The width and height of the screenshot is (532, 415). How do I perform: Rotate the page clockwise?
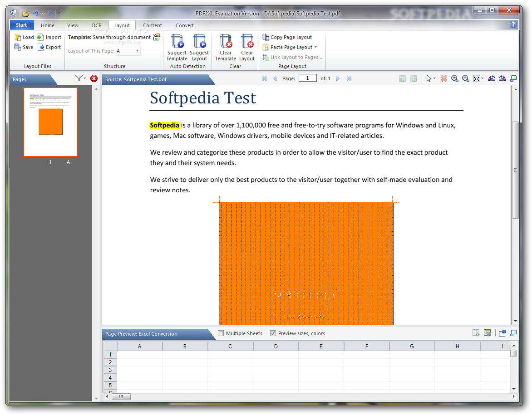(x=502, y=78)
